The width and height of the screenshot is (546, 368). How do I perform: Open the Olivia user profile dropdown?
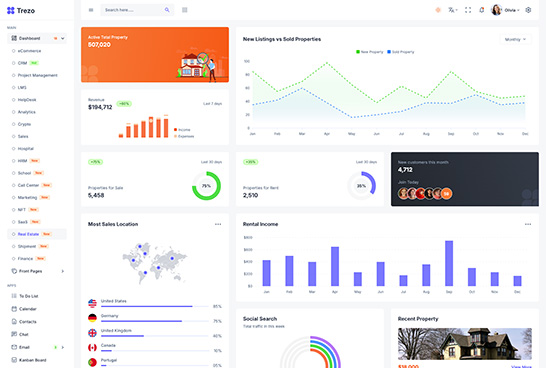(505, 10)
